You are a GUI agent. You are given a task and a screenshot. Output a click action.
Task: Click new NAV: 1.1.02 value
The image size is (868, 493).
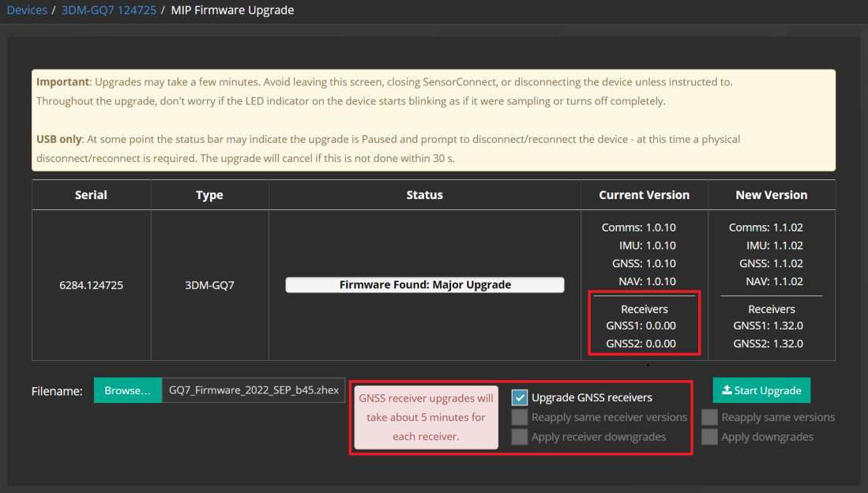(775, 281)
